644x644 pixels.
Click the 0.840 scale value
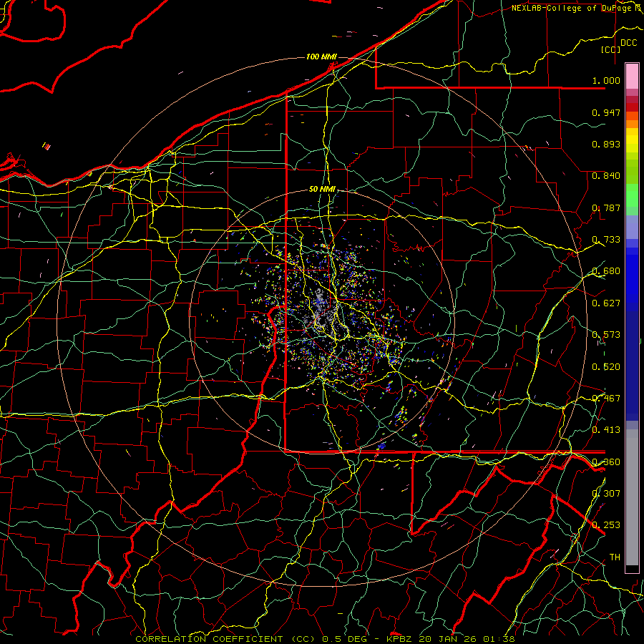(606, 175)
